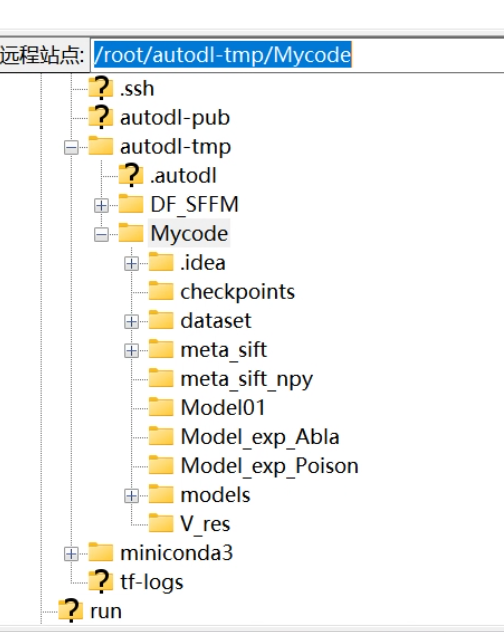504x632 pixels.
Task: Click the autodl-tmp folder icon
Action: pyautogui.click(x=101, y=146)
